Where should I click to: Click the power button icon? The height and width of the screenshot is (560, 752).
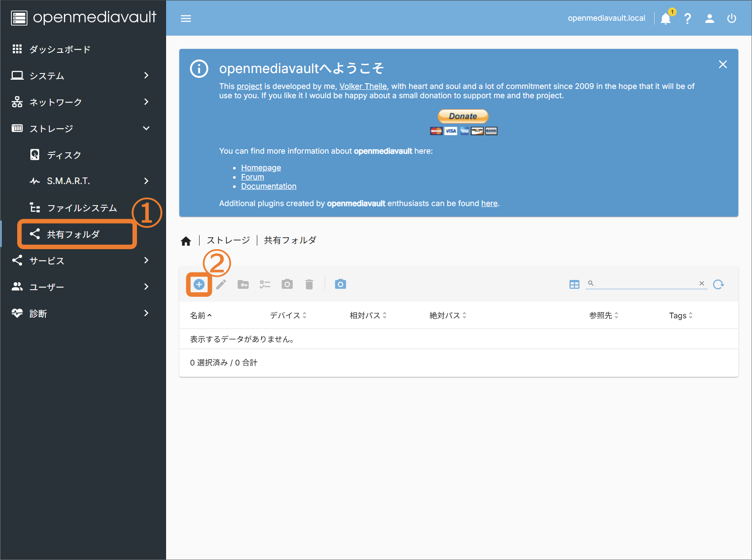pos(732,18)
